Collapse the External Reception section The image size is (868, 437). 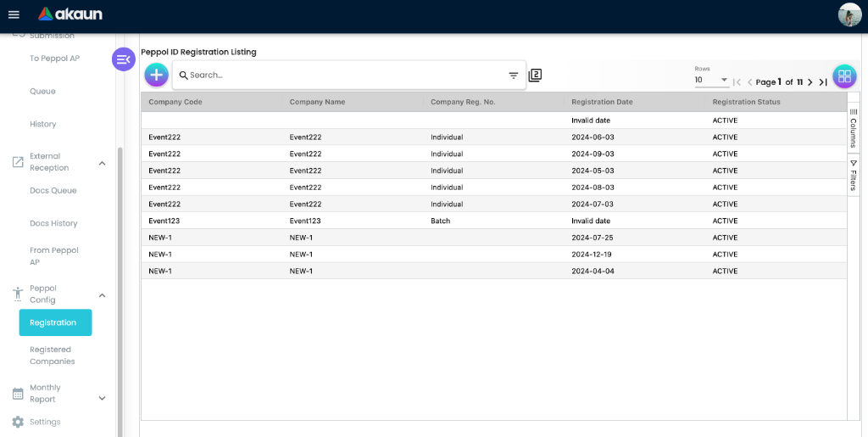102,163
